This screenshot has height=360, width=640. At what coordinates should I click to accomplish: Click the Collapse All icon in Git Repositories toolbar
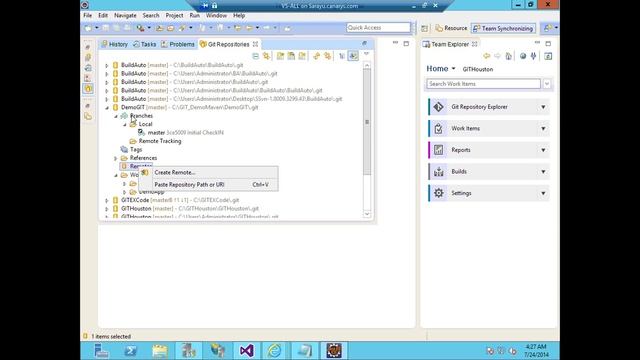coord(256,56)
